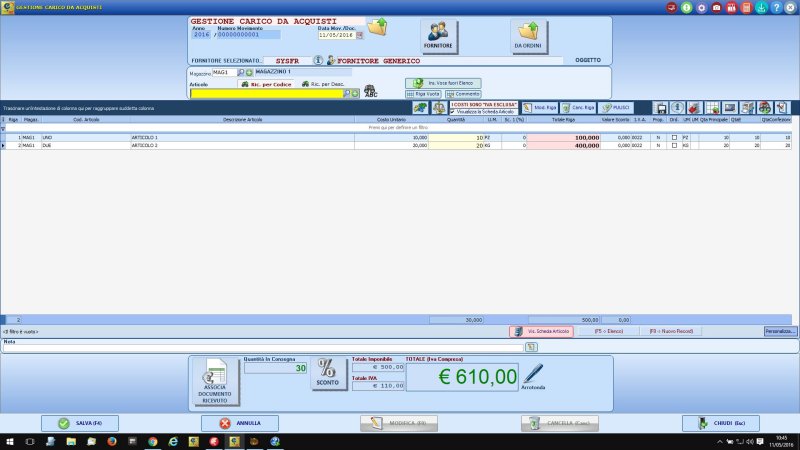Click the magnifier search icon beside MAG1

pyautogui.click(x=241, y=72)
